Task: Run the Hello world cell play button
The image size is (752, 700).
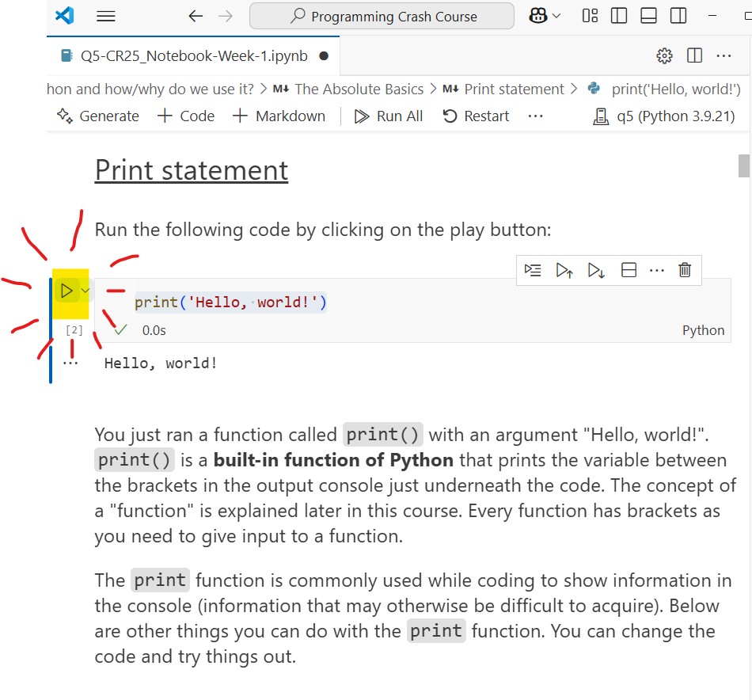Action: click(x=66, y=291)
